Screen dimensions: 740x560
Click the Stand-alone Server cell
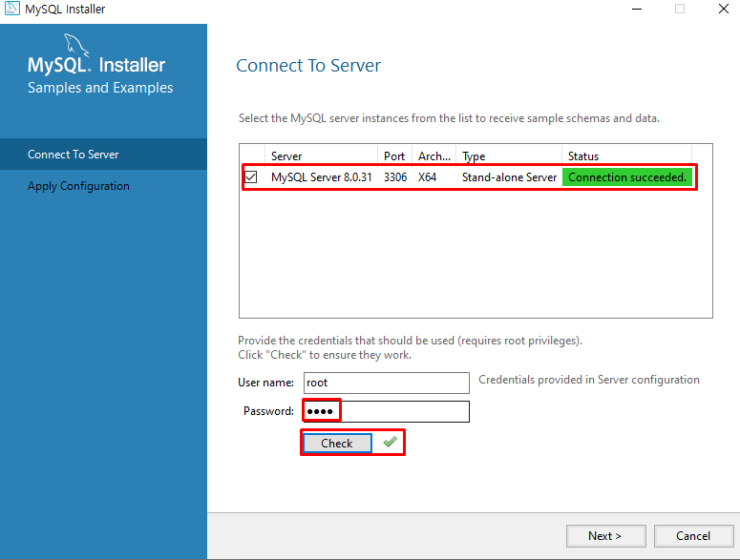(x=509, y=177)
